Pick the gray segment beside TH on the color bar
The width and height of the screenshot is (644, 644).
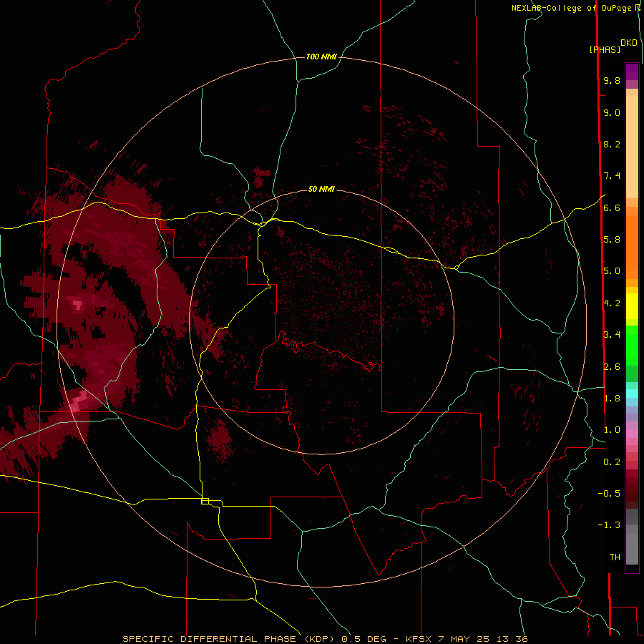[632, 548]
